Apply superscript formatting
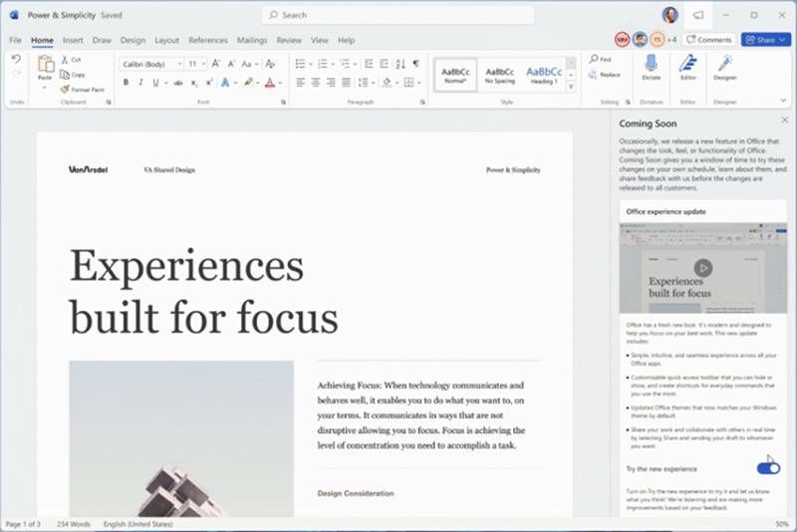The width and height of the screenshot is (797, 532). coord(209,83)
